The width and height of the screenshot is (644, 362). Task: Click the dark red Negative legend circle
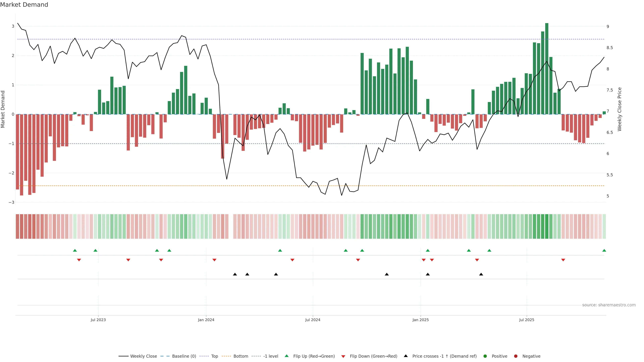click(516, 356)
